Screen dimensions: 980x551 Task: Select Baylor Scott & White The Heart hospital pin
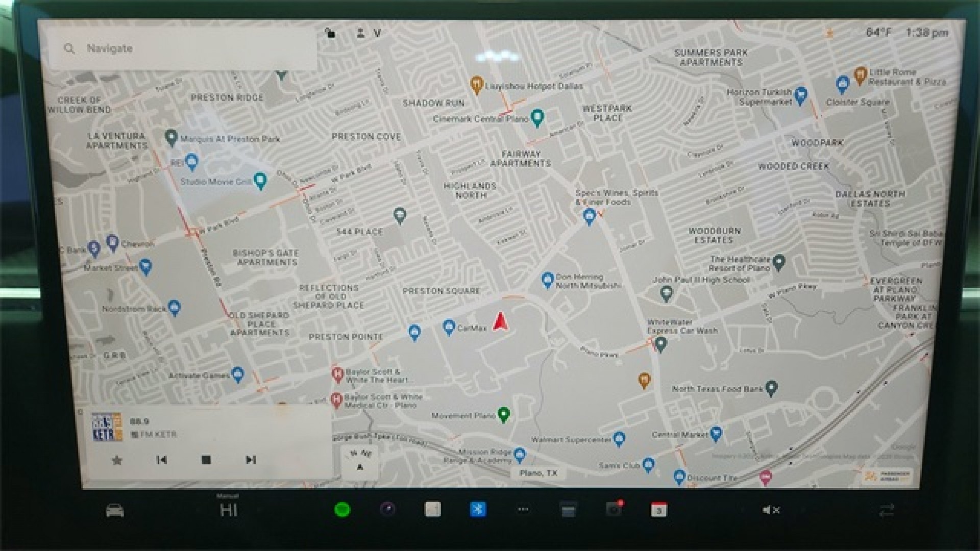[x=337, y=375]
